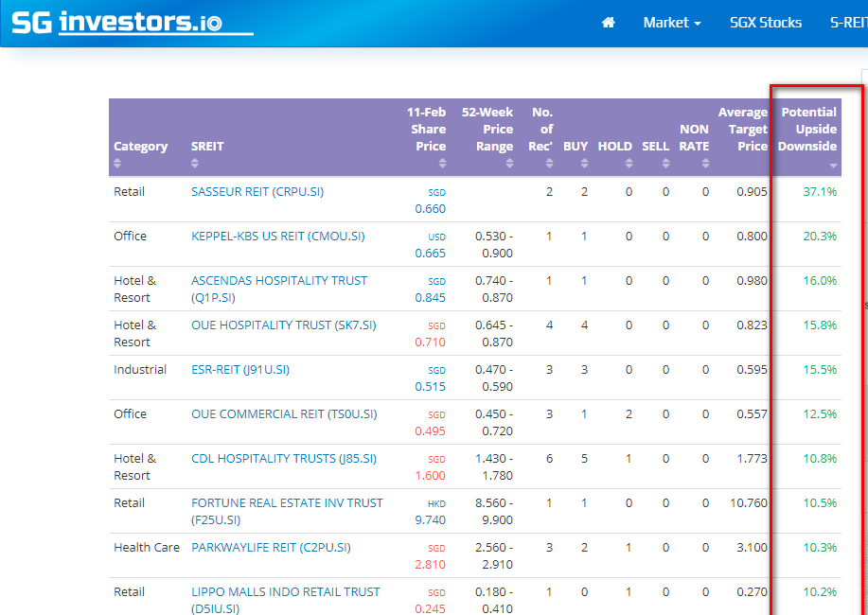The image size is (868, 615).
Task: Sort by Potential Upside Downside column
Action: point(807,130)
